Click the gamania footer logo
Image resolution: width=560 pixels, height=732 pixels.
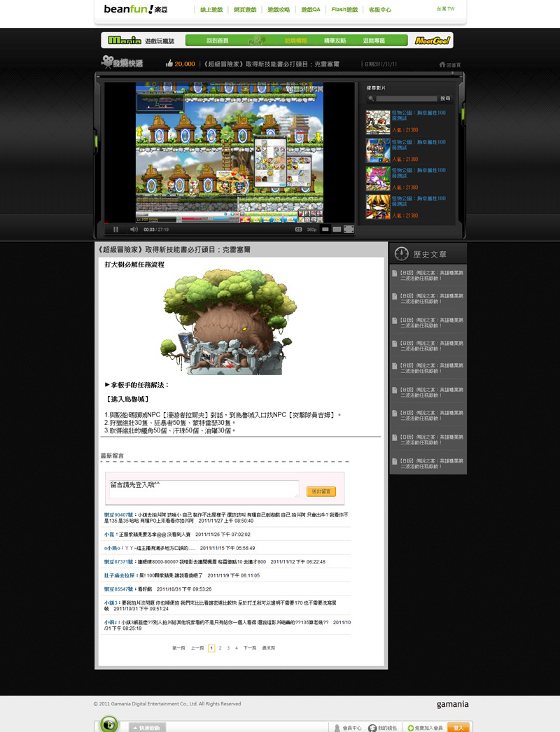pos(453,704)
